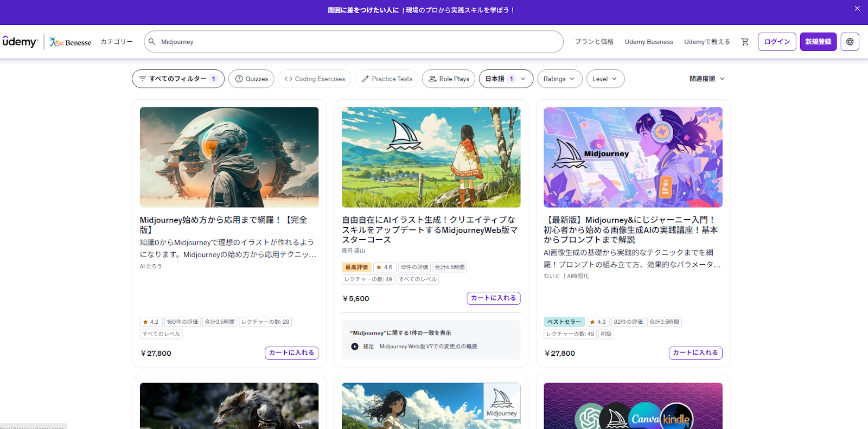The height and width of the screenshot is (429, 868).
Task: Expand the Ratings dropdown
Action: (560, 79)
